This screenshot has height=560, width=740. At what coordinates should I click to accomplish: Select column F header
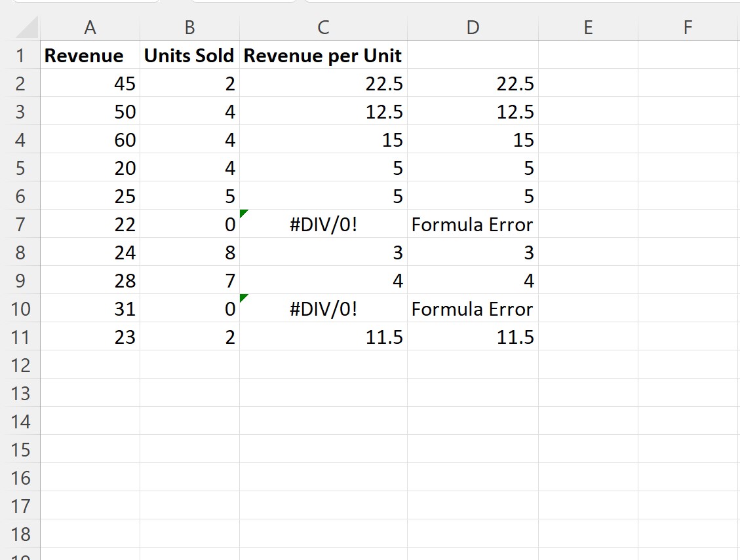[688, 28]
